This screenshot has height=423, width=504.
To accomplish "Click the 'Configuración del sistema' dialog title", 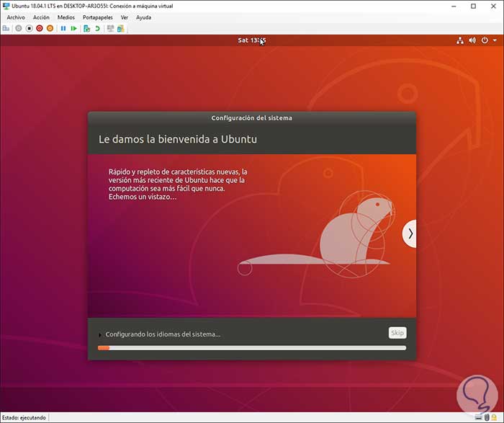I will 252,118.
